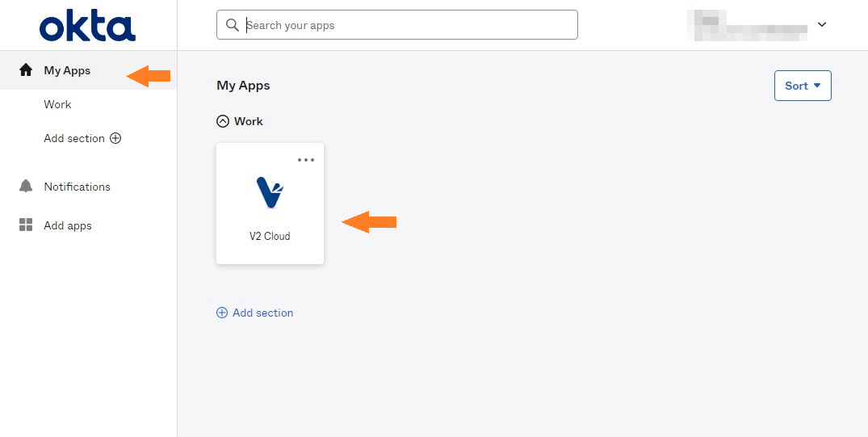Open Notifications from the sidebar
The width and height of the screenshot is (868, 437).
click(77, 187)
